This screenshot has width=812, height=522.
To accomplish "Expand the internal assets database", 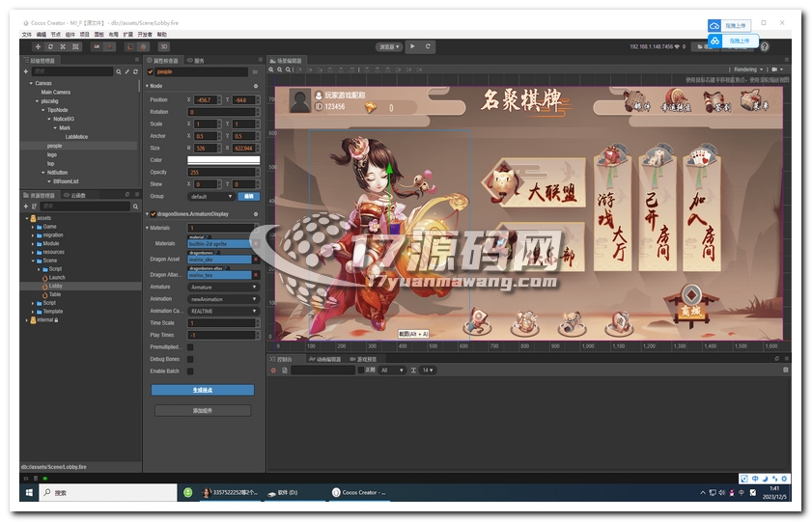I will (x=27, y=320).
